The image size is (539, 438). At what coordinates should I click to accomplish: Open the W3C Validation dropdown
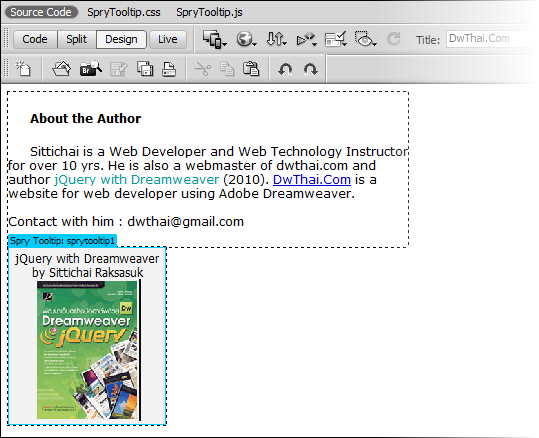(x=306, y=40)
